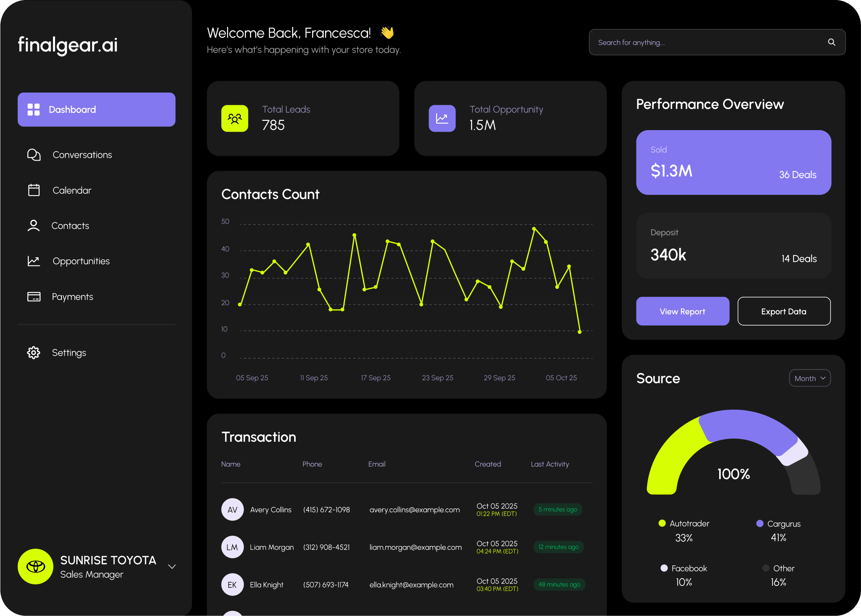Select the Dashboard menu item
861x616 pixels.
click(x=96, y=110)
